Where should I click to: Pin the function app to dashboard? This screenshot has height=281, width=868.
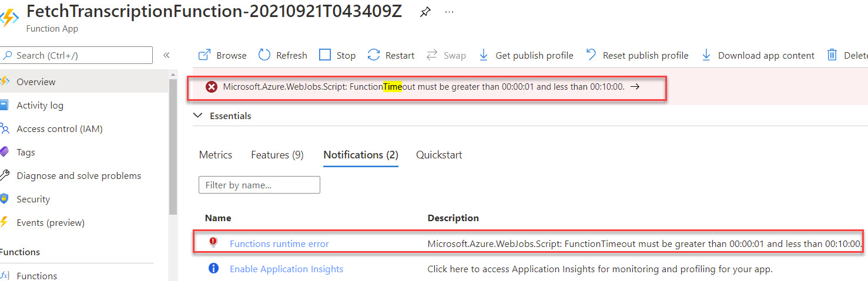point(424,13)
